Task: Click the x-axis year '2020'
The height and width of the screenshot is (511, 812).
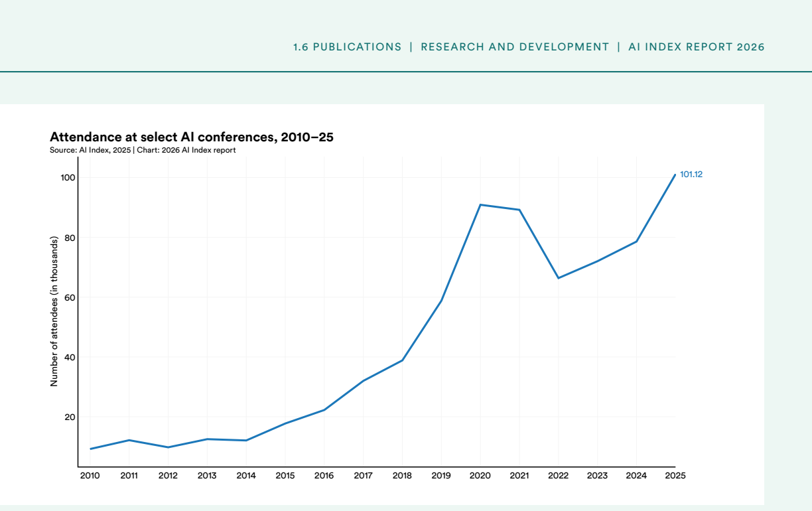Action: (480, 476)
